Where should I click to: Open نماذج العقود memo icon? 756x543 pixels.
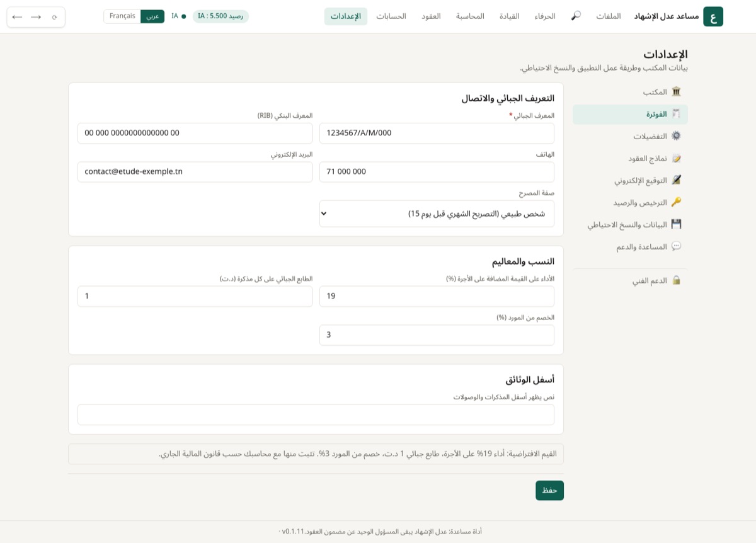tap(676, 158)
